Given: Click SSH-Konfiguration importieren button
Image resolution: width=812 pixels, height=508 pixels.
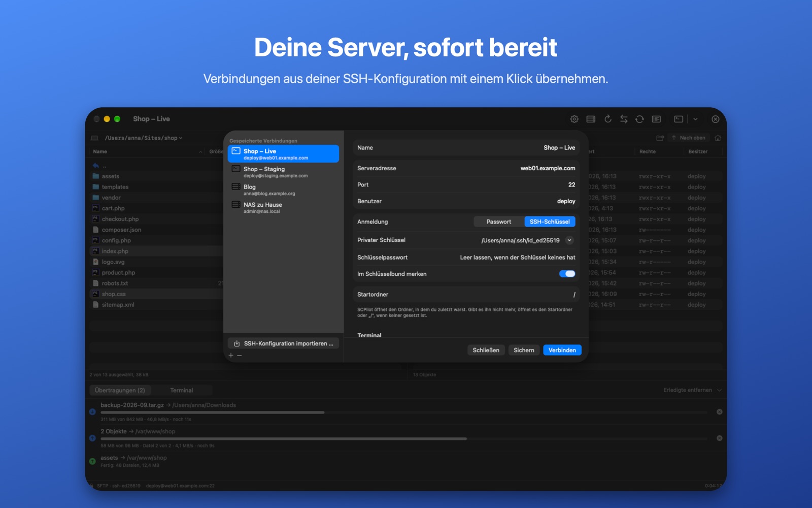Looking at the screenshot, I should tap(283, 343).
